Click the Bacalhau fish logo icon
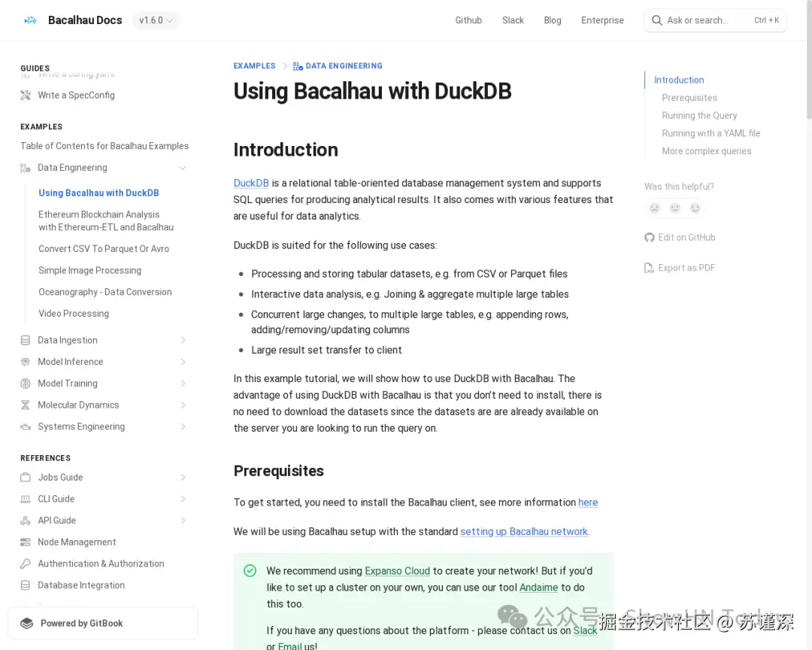This screenshot has height=650, width=812. pos(30,20)
